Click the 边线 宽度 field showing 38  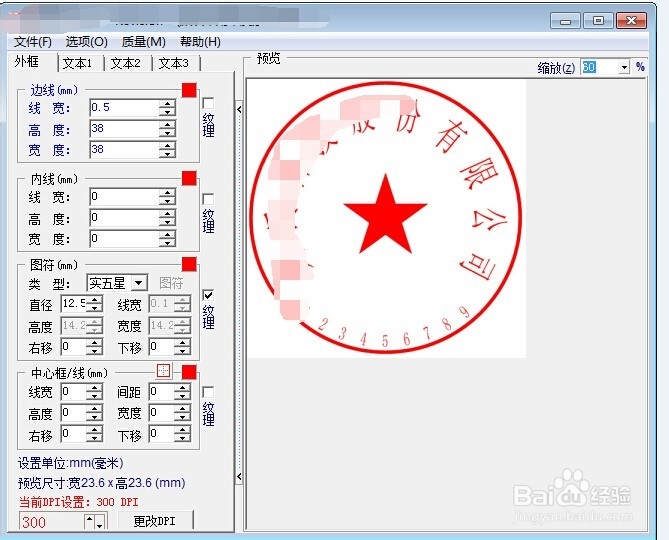click(124, 149)
